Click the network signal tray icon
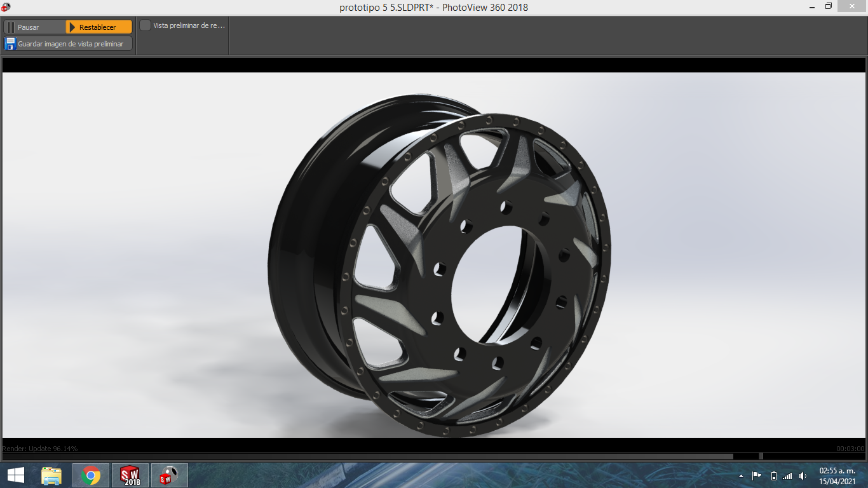868x488 pixels. (x=788, y=475)
